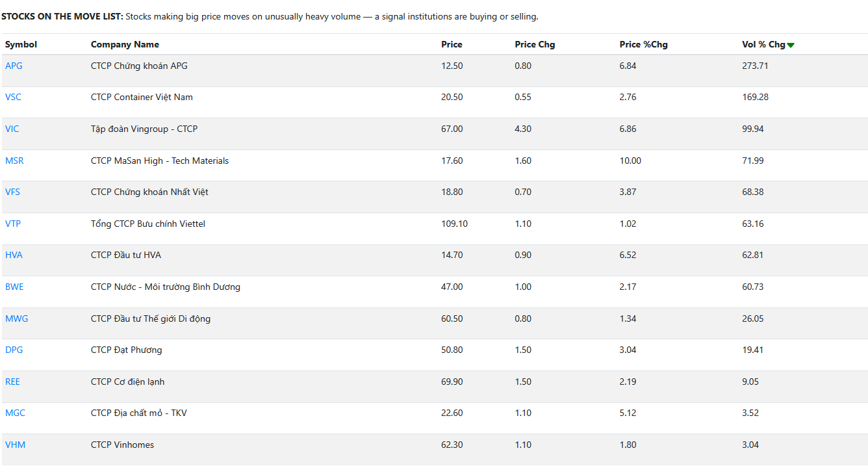Open the DPG stock symbol link
The width and height of the screenshot is (868, 468).
pyautogui.click(x=14, y=350)
